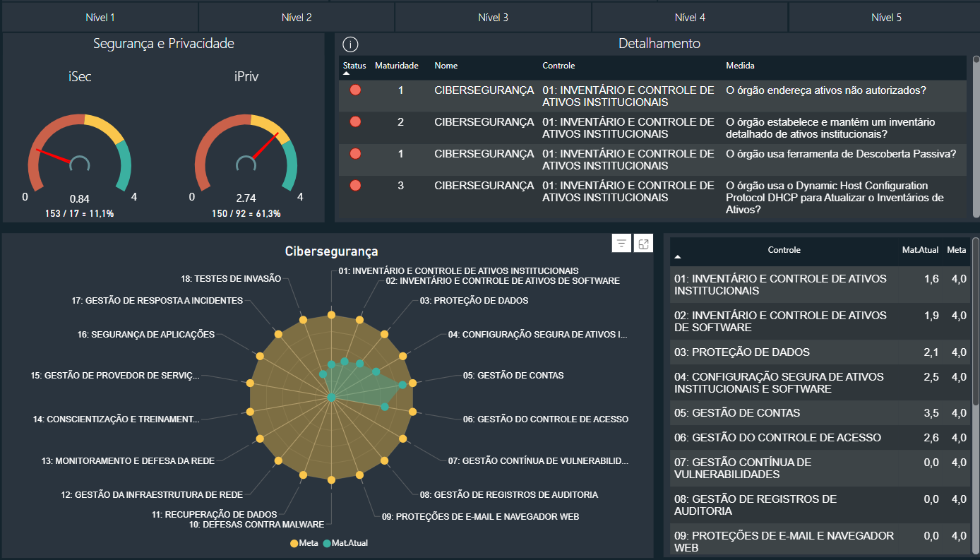Toggle Mat.Atual series in chart legend

coord(345,543)
